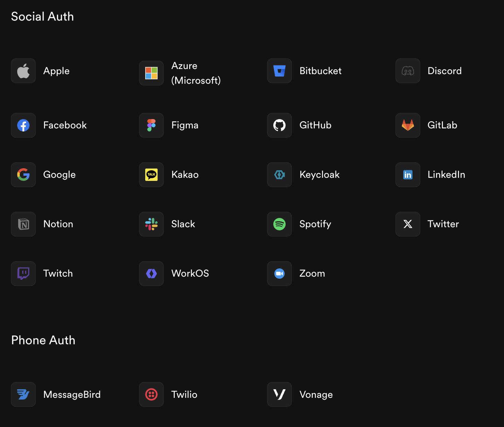Open the WorkOS provider link
The height and width of the screenshot is (427, 504).
point(190,274)
